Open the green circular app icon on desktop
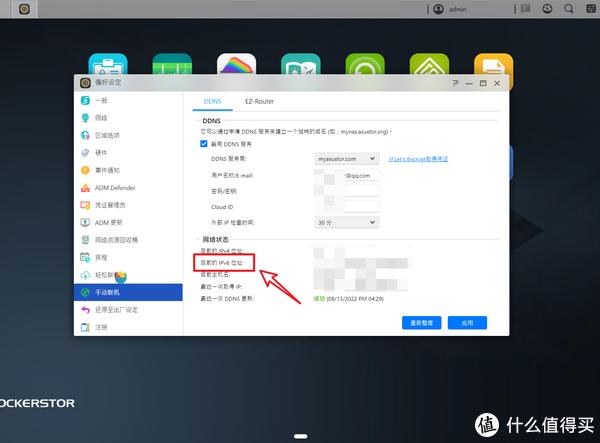 tap(365, 64)
